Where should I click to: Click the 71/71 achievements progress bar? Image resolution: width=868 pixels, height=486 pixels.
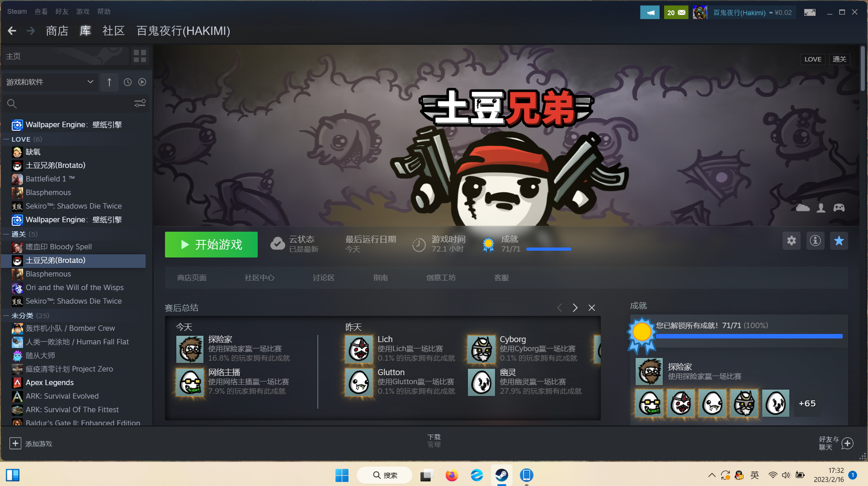(x=548, y=249)
